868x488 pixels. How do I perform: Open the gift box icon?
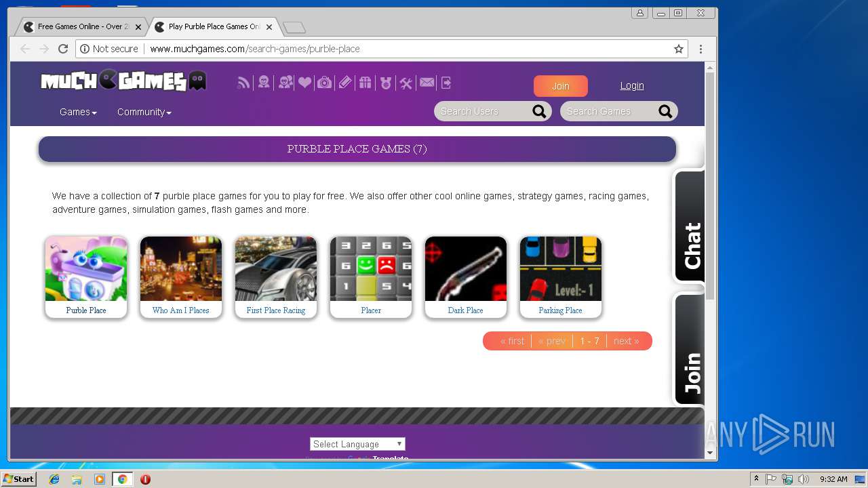point(366,83)
